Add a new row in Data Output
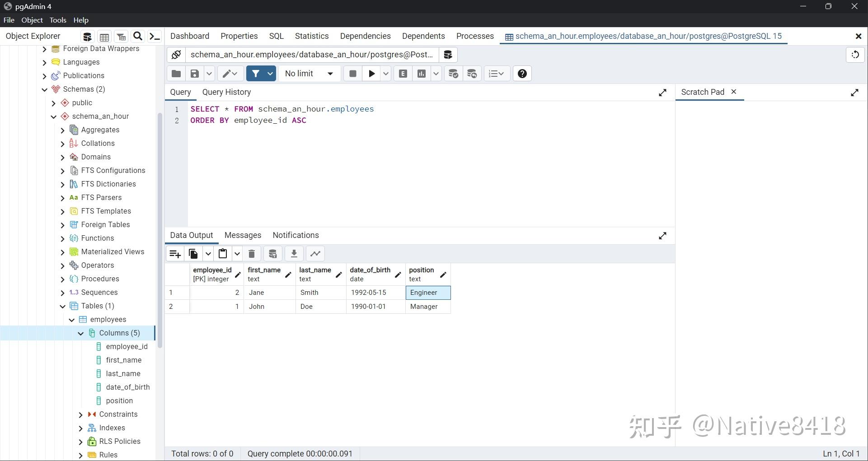The width and height of the screenshot is (868, 461). [x=175, y=254]
